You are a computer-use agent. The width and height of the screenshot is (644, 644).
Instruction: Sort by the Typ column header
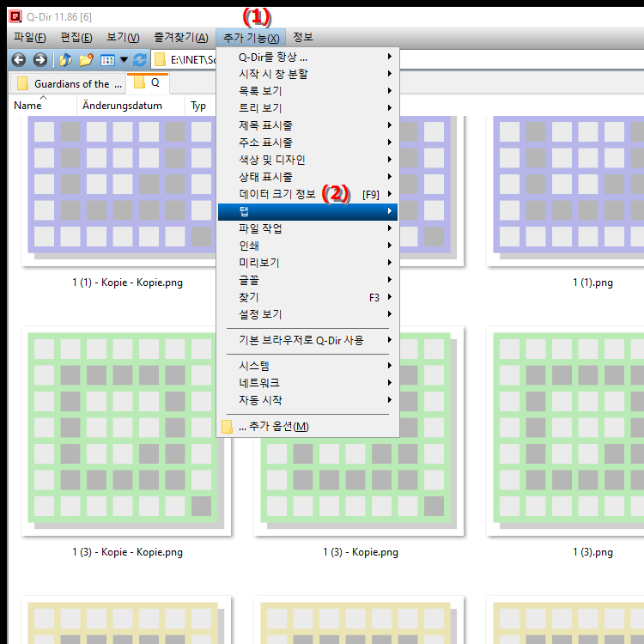(198, 106)
